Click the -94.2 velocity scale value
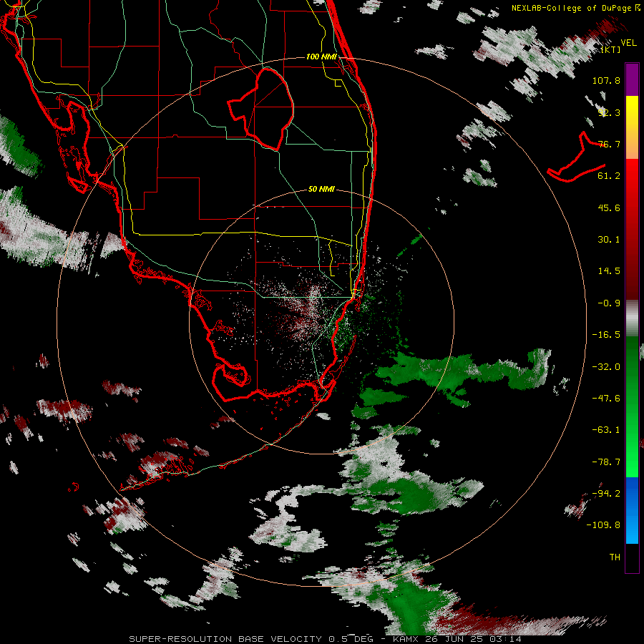This screenshot has width=644, height=644. (x=606, y=494)
